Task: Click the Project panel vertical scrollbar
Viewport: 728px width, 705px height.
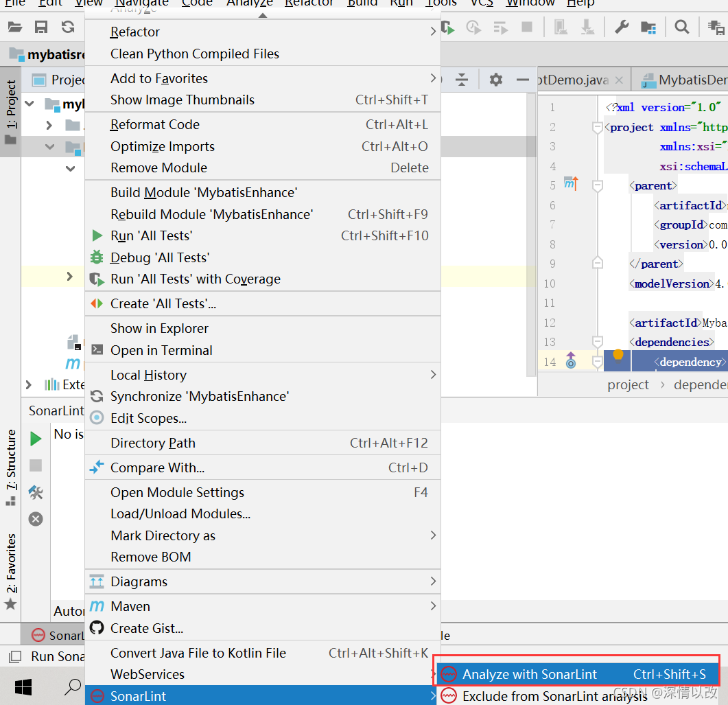Action: pos(531,235)
